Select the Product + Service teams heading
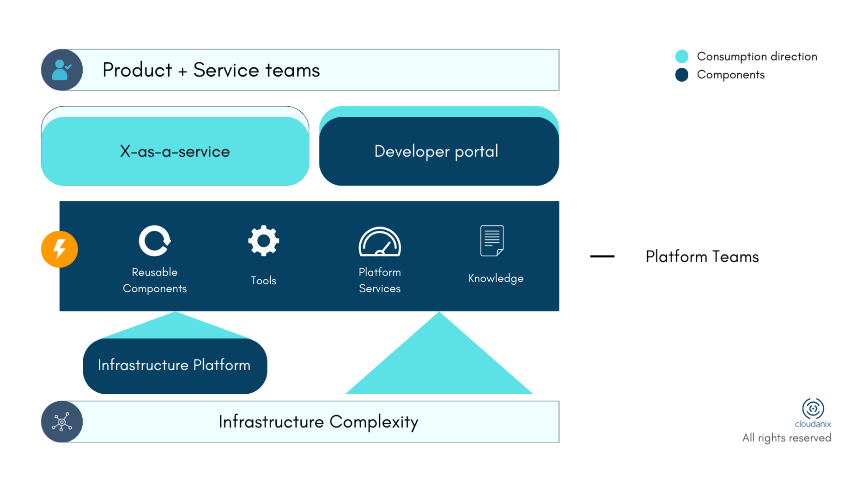Image resolution: width=868 pixels, height=480 pixels. [211, 70]
